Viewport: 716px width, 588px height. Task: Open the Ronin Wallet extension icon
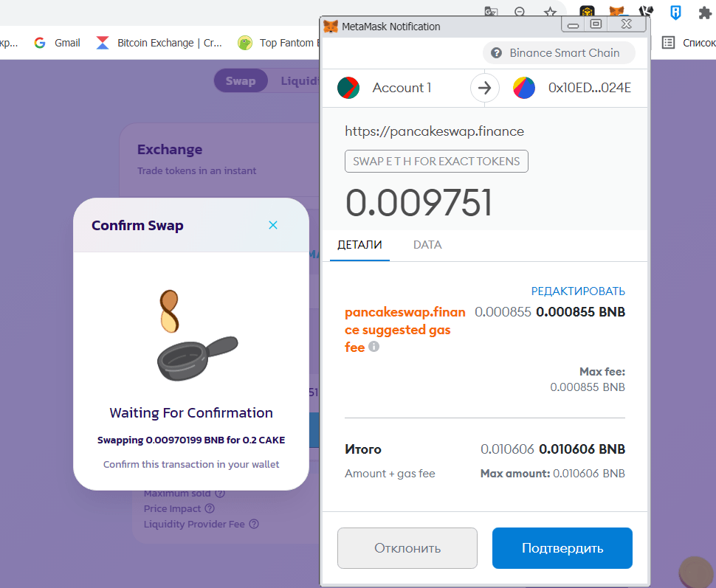pos(675,12)
